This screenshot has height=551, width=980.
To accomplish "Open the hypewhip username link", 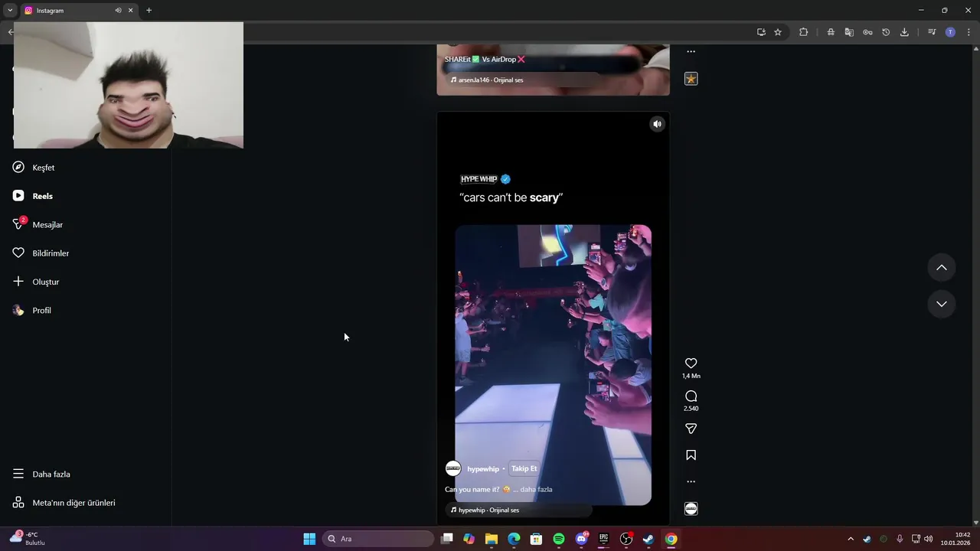I will (x=483, y=469).
